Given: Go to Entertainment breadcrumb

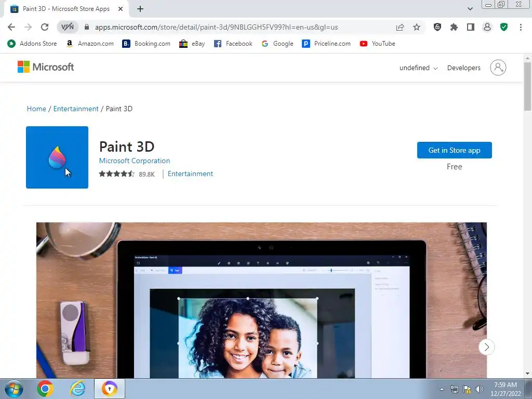Looking at the screenshot, I should pyautogui.click(x=76, y=109).
